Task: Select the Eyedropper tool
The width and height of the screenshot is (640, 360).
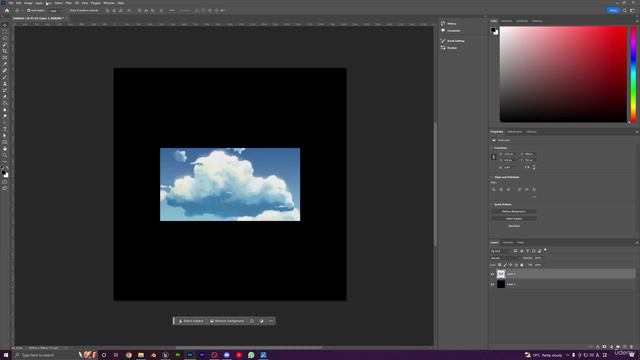Action: tap(5, 64)
